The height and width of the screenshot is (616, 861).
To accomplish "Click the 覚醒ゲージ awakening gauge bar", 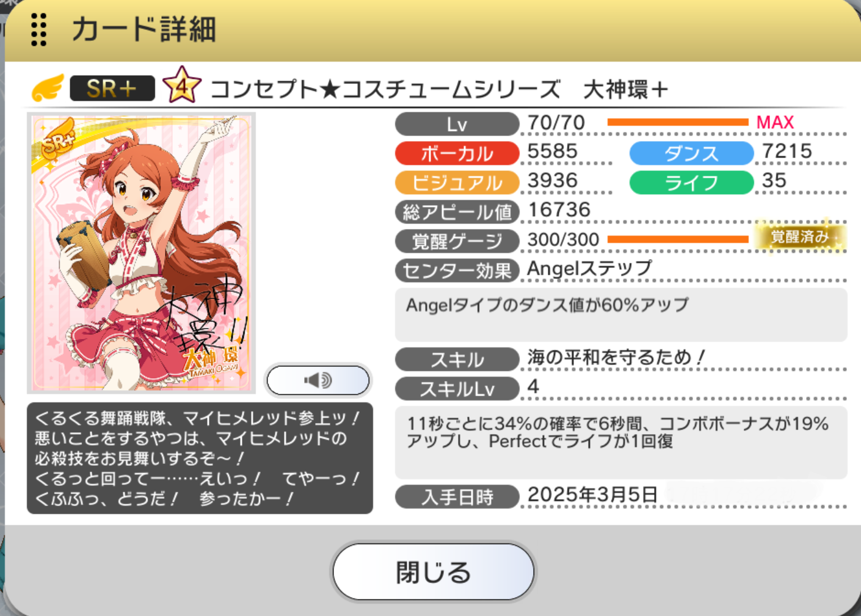I will [678, 239].
